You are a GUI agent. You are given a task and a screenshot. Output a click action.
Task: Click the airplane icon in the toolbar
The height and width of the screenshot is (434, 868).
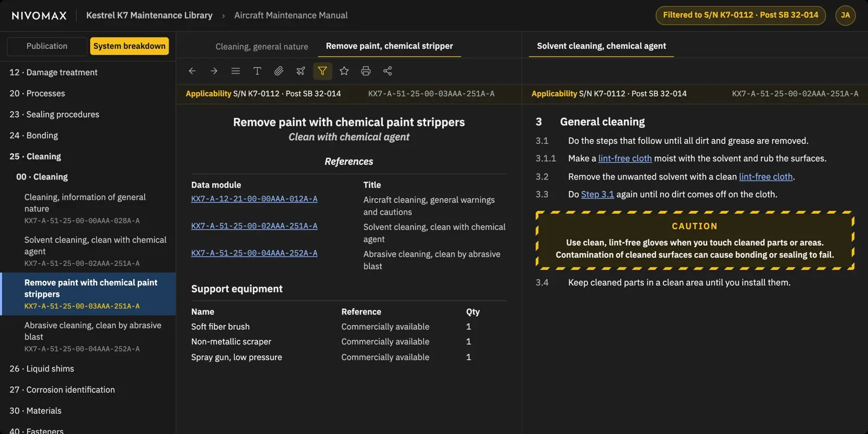click(x=301, y=71)
